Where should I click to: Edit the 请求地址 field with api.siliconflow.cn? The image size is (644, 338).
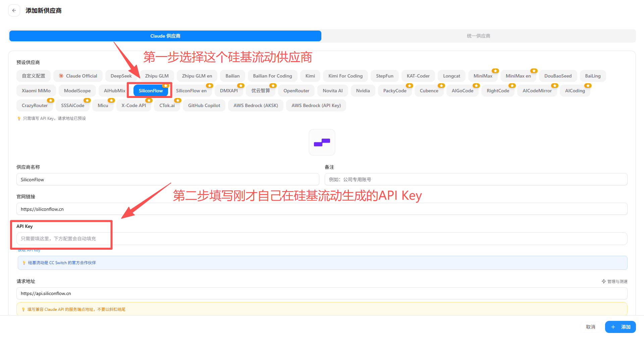(x=322, y=293)
